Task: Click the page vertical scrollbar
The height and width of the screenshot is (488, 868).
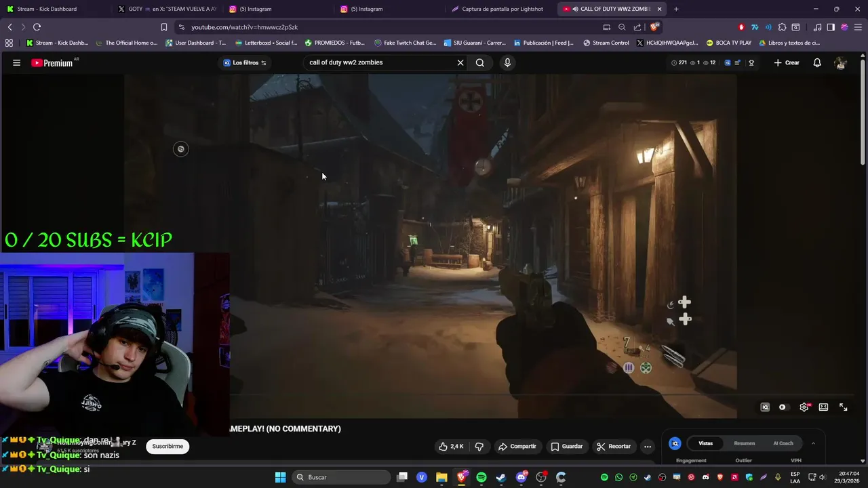Action: (863, 112)
